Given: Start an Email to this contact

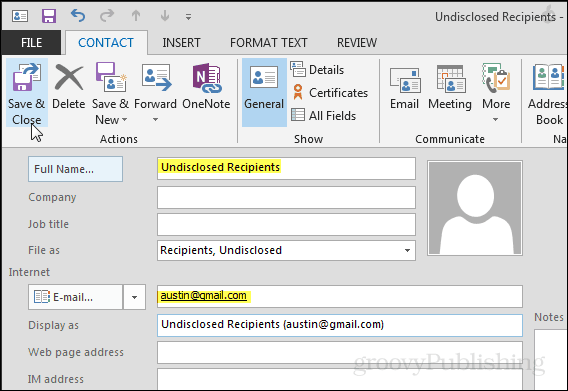Looking at the screenshot, I should coord(404,88).
